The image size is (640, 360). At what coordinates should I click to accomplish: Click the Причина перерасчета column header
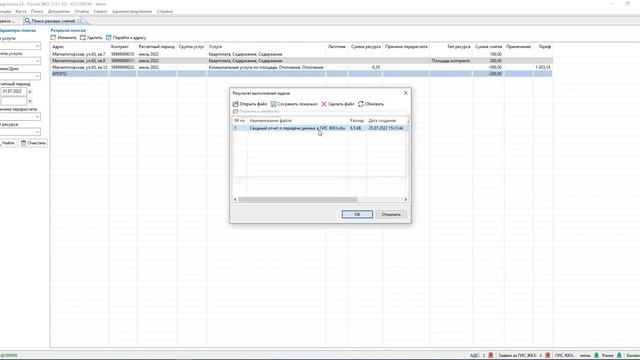(x=406, y=47)
